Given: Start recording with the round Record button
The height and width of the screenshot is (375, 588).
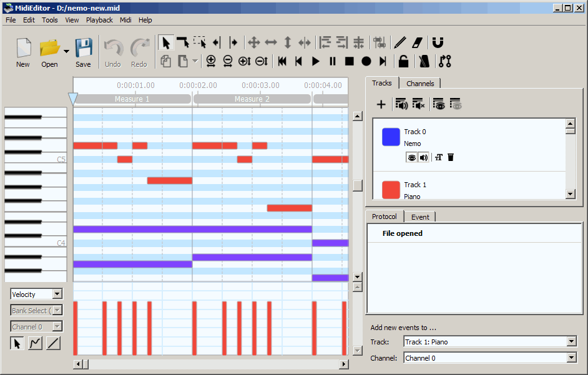Looking at the screenshot, I should (x=366, y=61).
